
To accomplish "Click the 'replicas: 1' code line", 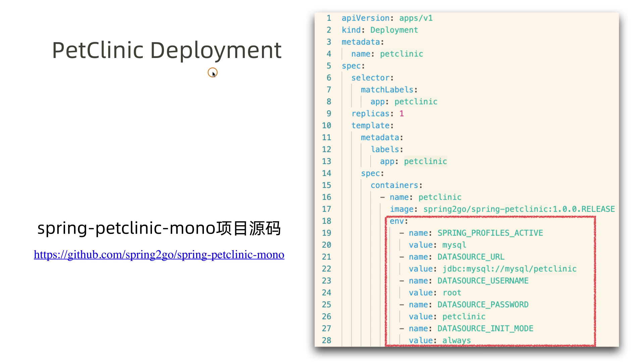I will [378, 114].
